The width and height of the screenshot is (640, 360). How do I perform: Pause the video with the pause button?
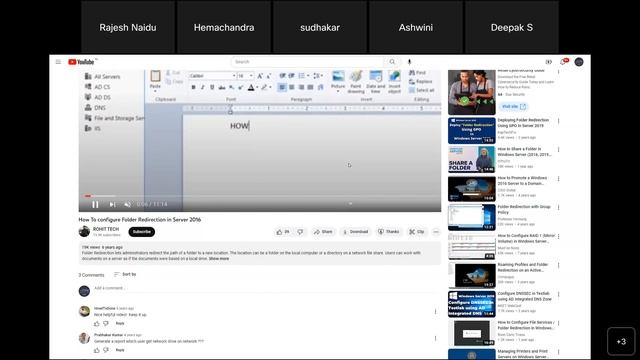point(95,204)
